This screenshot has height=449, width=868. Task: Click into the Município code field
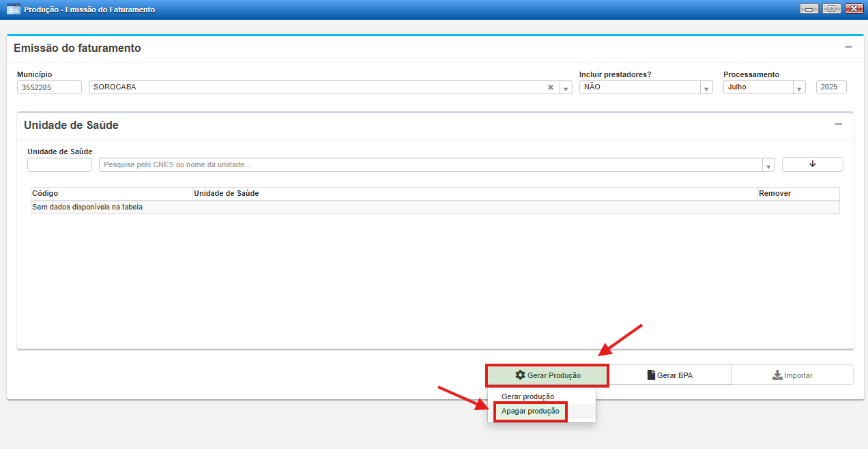point(49,87)
